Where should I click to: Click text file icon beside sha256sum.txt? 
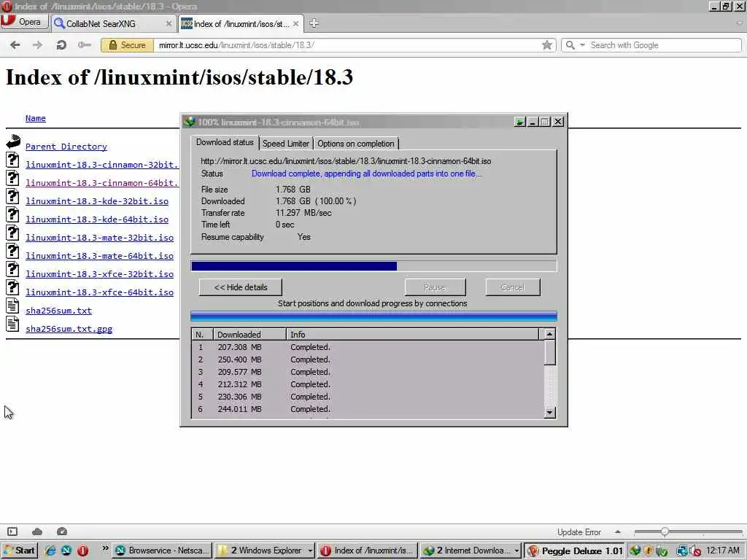tap(13, 306)
